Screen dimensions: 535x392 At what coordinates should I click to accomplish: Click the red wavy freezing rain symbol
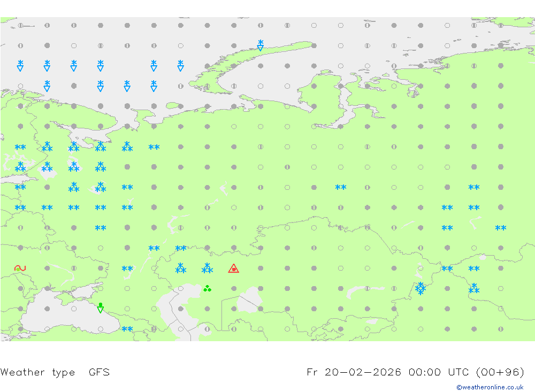click(x=20, y=268)
